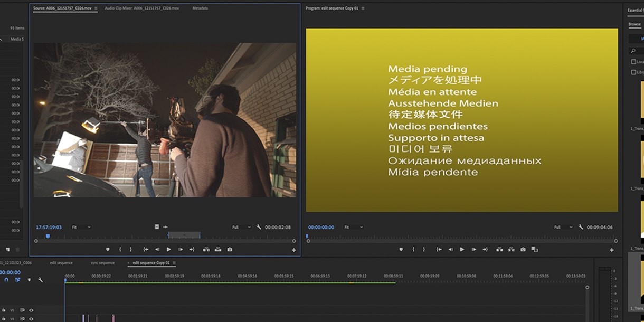
Task: Click Lift icon in Program monitor
Action: coord(499,249)
